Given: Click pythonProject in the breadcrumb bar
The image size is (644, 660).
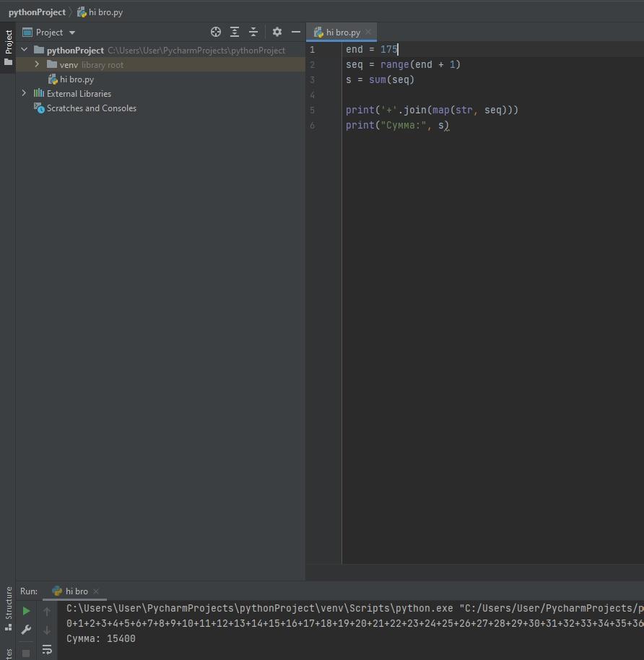Looking at the screenshot, I should pos(37,12).
